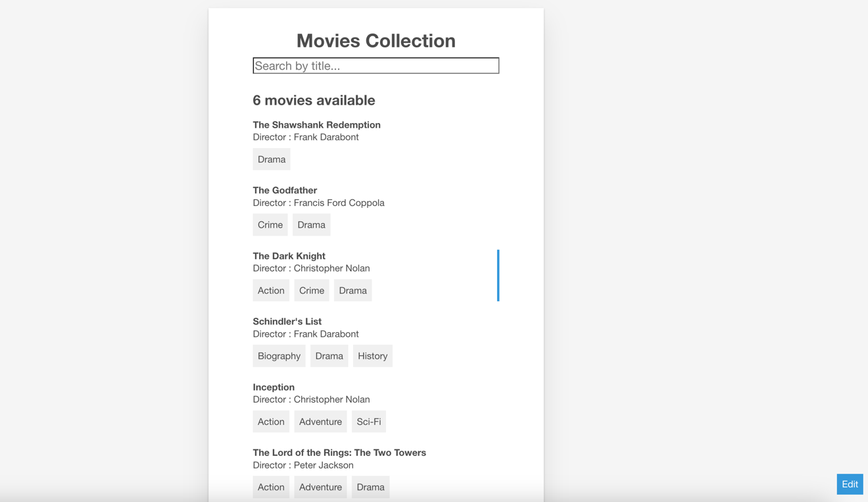Click the Action tag under Inception
The width and height of the screenshot is (868, 502).
coord(271,422)
